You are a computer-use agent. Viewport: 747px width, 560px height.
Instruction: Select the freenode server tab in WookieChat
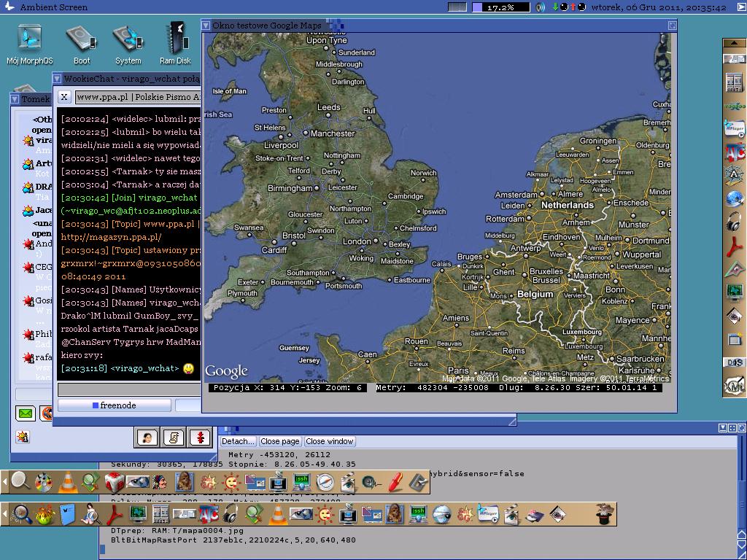tap(115, 405)
